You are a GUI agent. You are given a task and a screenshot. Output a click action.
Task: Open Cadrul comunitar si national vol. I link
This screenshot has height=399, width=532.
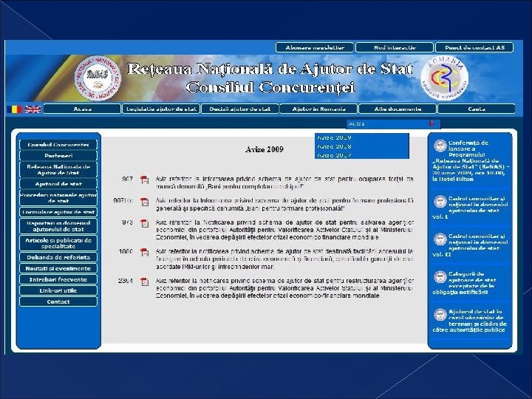(471, 208)
